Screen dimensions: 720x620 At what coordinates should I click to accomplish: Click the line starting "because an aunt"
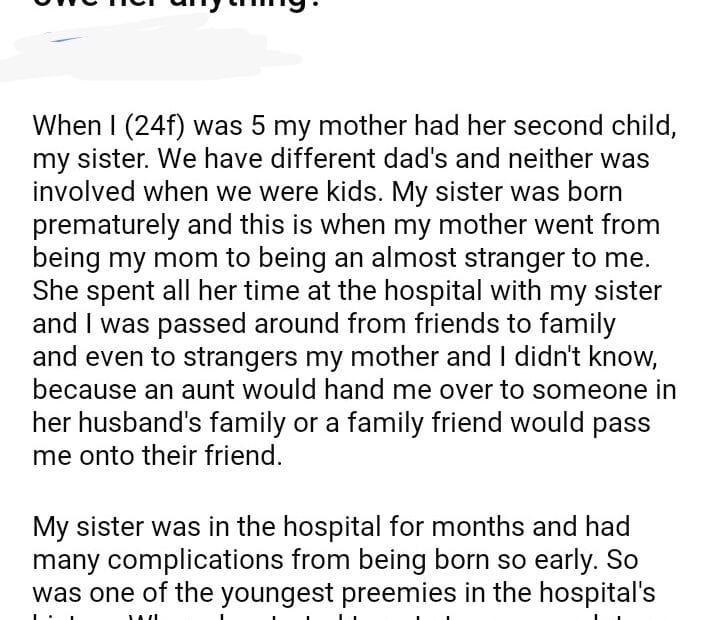pyautogui.click(x=354, y=389)
